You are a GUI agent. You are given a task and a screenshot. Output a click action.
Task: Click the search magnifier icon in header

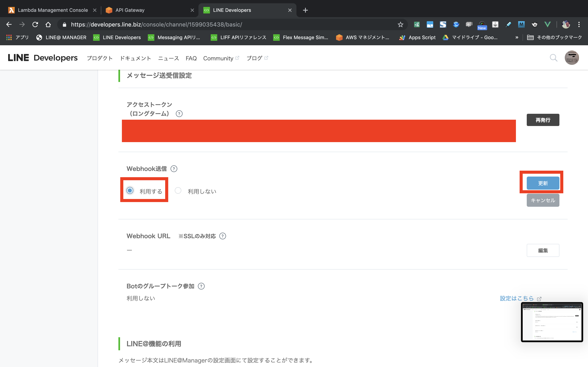553,58
